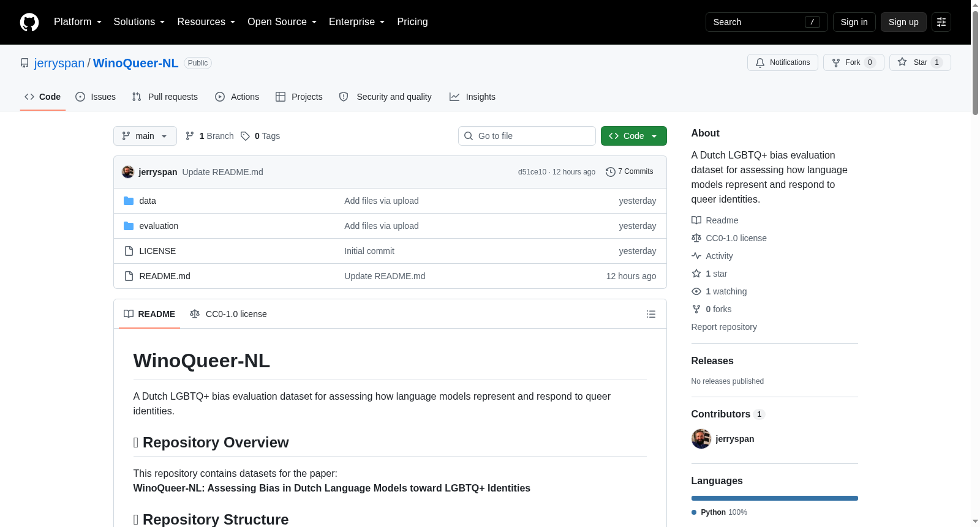980x527 pixels.
Task: Open the Releases heading link
Action: (x=712, y=361)
